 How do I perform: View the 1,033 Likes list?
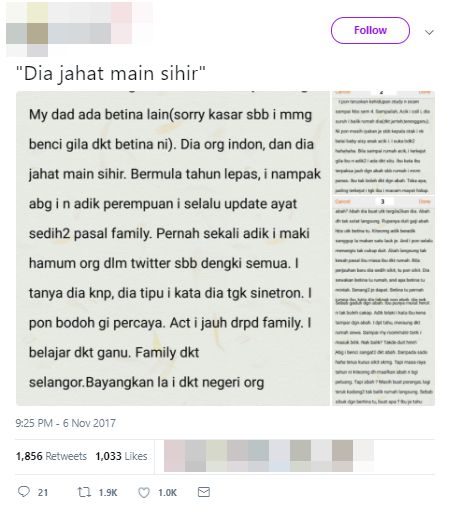tap(121, 456)
